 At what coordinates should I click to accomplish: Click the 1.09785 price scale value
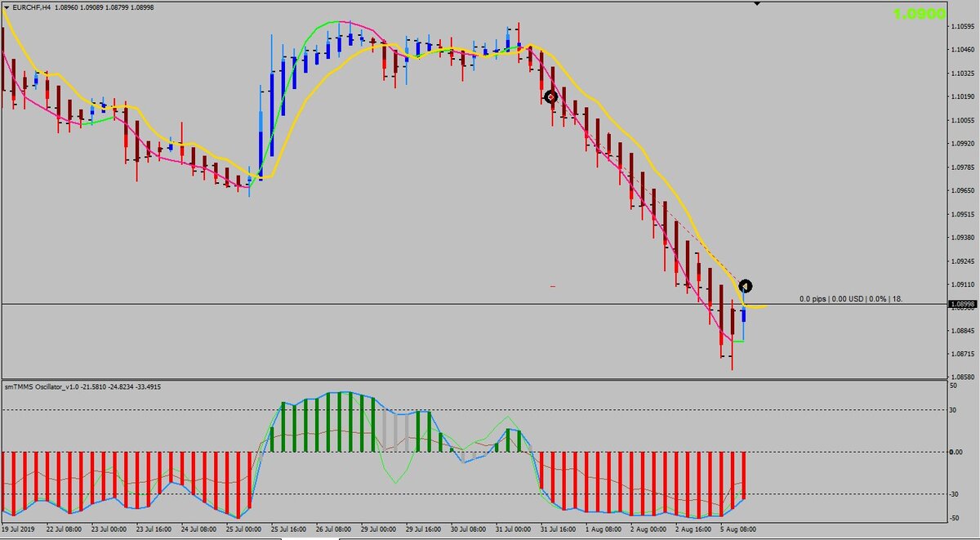pyautogui.click(x=964, y=167)
